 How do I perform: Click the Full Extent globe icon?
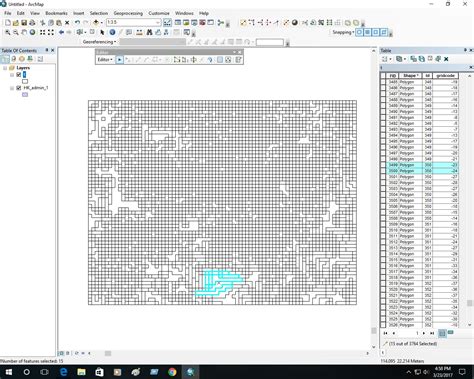32,32
